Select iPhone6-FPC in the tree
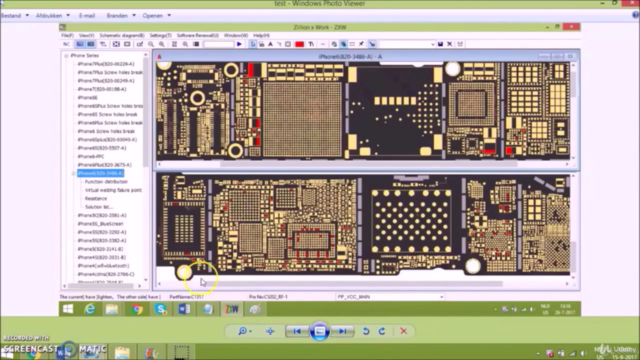 tap(91, 156)
